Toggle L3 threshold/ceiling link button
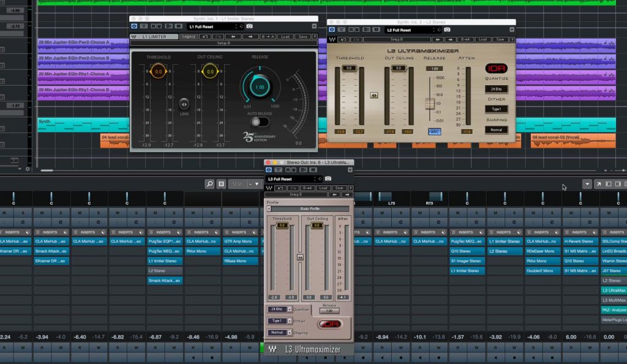Screen dimensions: 627x364 [x=300, y=258]
